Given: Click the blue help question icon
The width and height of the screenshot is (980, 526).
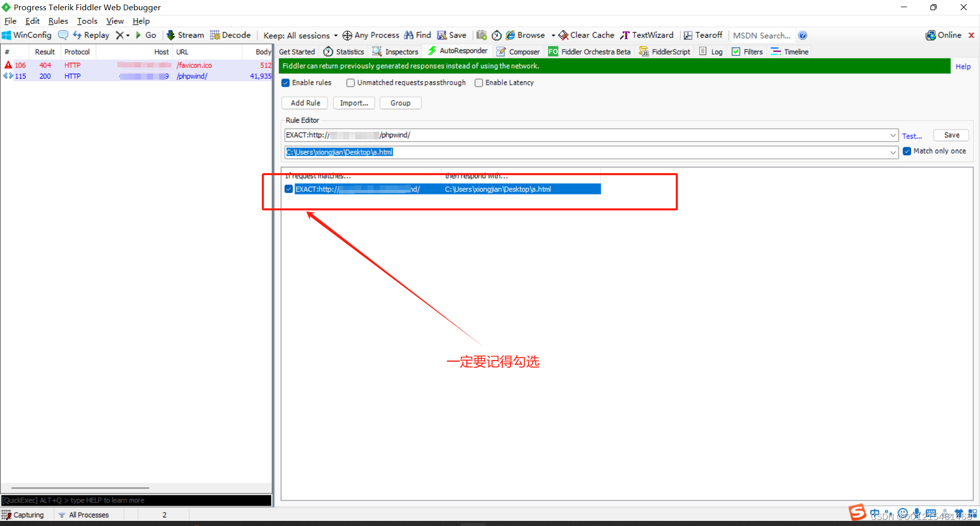Looking at the screenshot, I should 803,35.
